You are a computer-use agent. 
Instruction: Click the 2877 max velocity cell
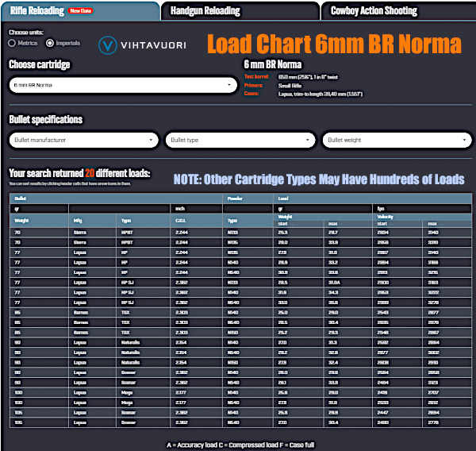pos(447,313)
